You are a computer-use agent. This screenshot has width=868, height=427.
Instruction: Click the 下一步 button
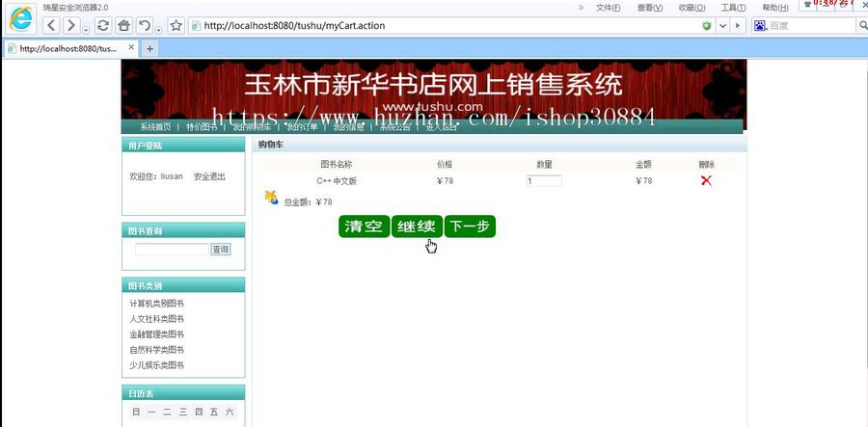[x=470, y=227]
